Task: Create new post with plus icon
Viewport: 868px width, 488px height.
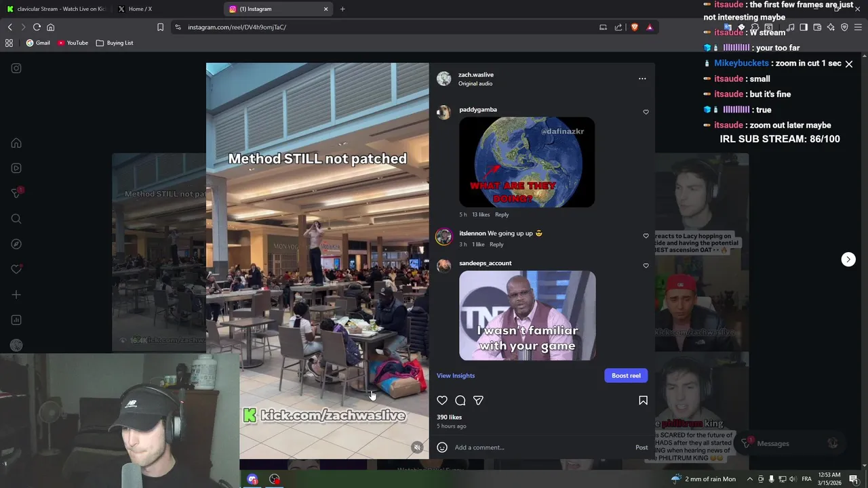Action: [x=16, y=295]
